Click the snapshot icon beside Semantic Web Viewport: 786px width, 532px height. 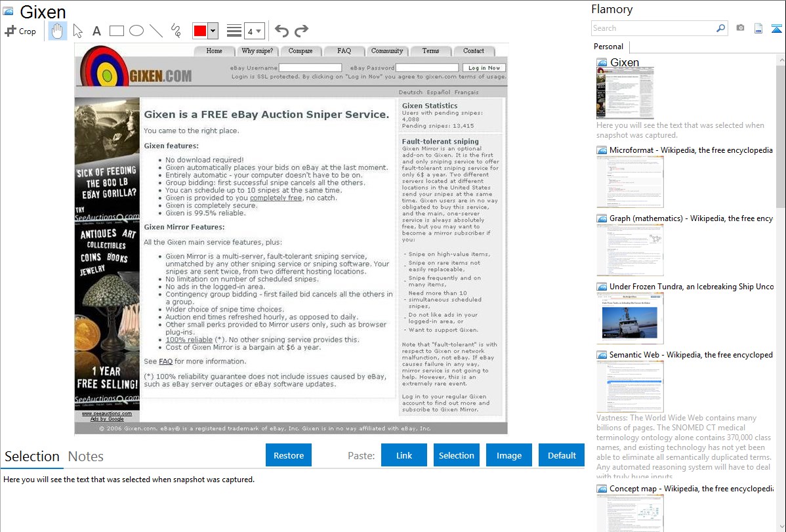point(602,355)
